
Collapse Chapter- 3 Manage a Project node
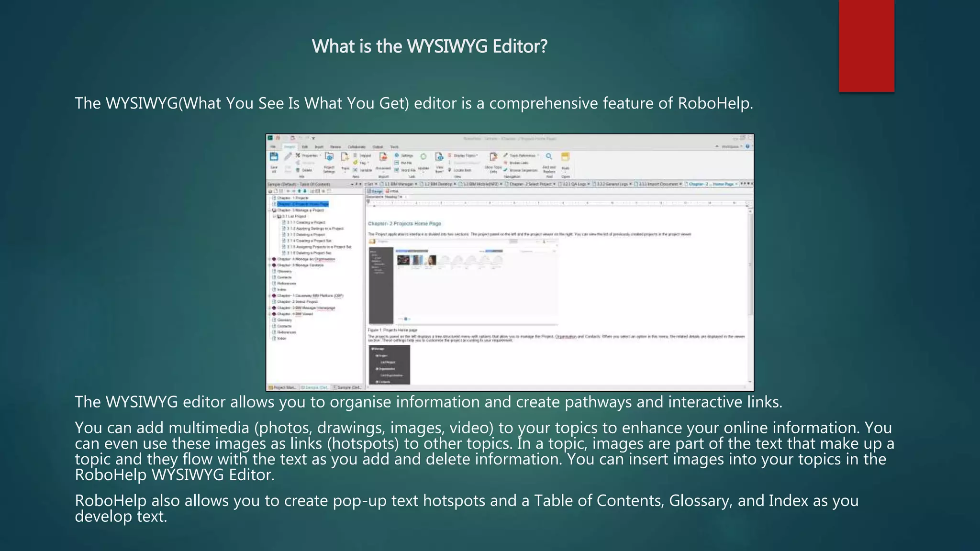point(269,210)
